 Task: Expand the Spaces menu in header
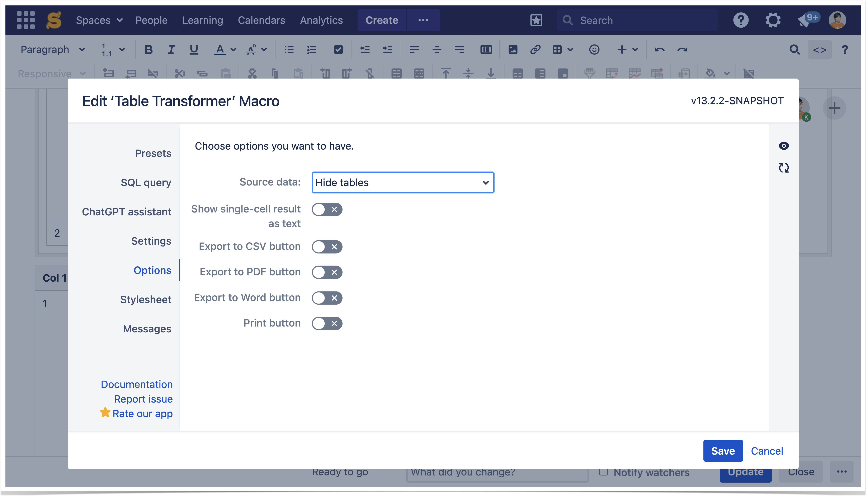pyautogui.click(x=99, y=20)
